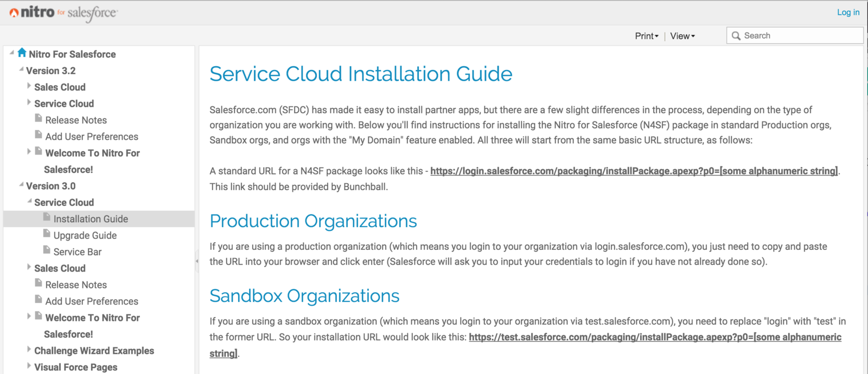Click page icon beside Version 3.2 Welcome To Nitro
The height and width of the screenshot is (374, 868).
[39, 151]
